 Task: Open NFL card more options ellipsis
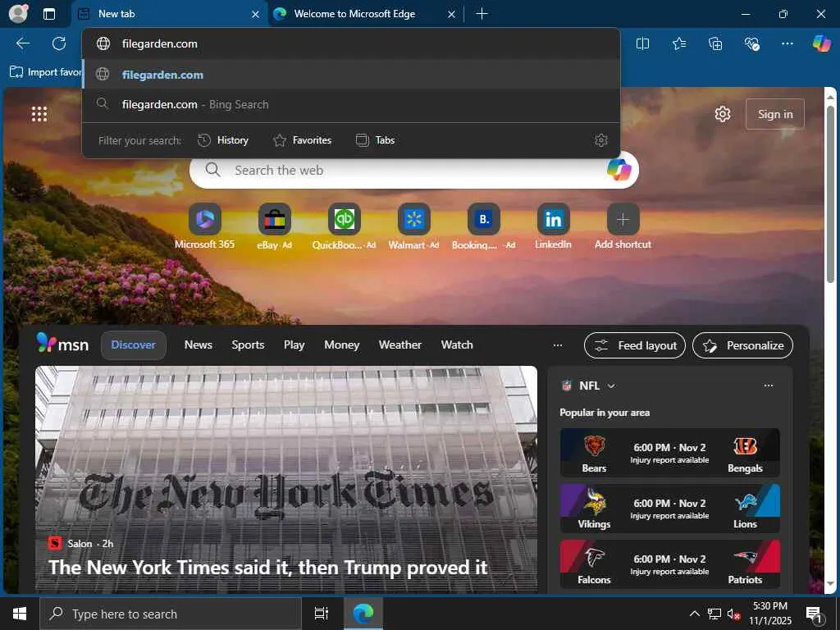click(768, 386)
